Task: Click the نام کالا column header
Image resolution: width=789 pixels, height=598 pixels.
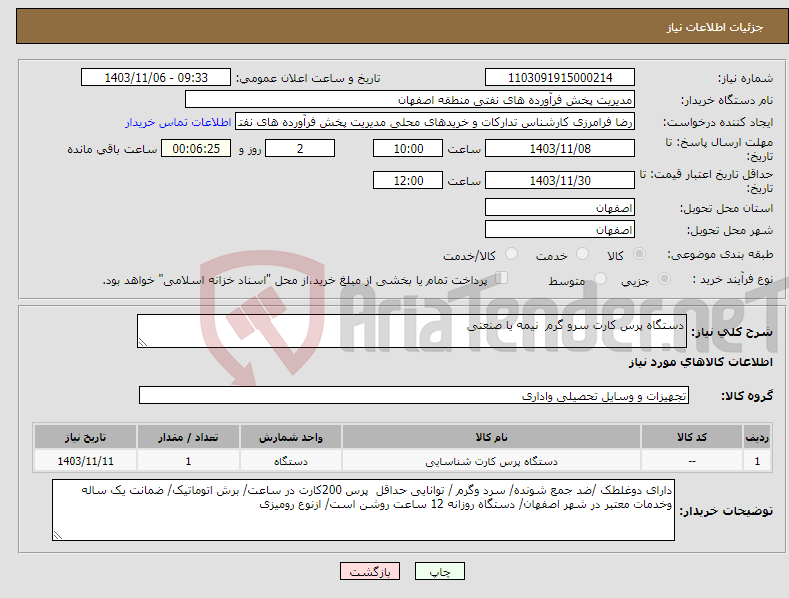Action: coord(491,437)
